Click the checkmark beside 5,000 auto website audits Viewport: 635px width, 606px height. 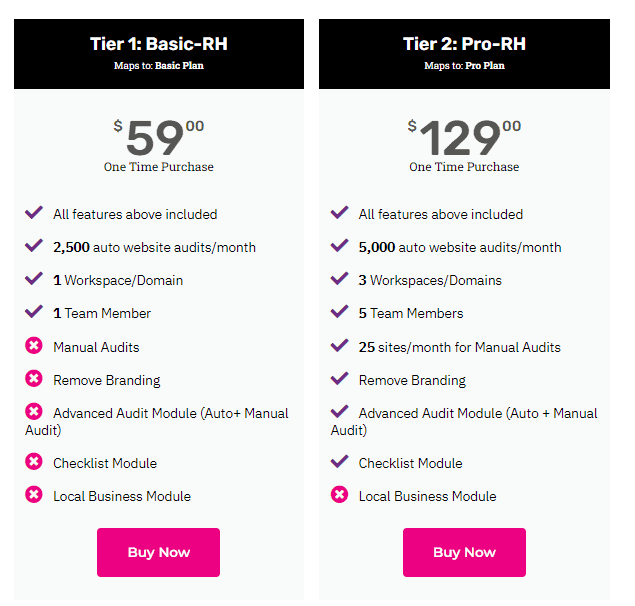point(340,246)
